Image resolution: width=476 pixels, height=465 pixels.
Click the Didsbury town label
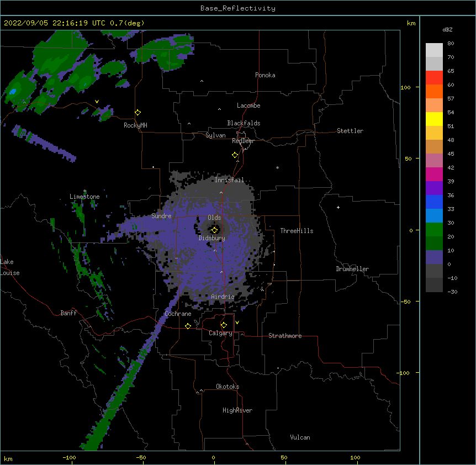pyautogui.click(x=211, y=238)
